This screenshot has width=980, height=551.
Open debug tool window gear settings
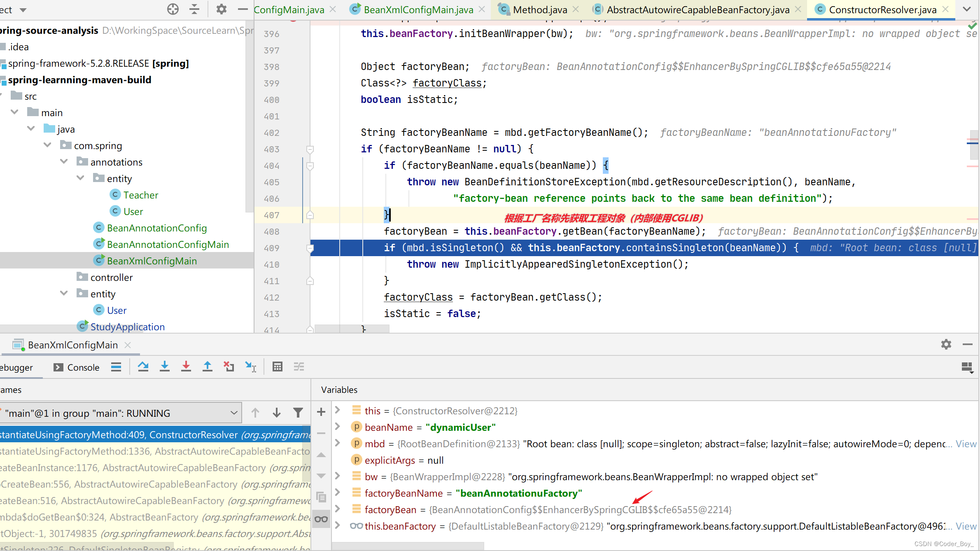coord(946,344)
